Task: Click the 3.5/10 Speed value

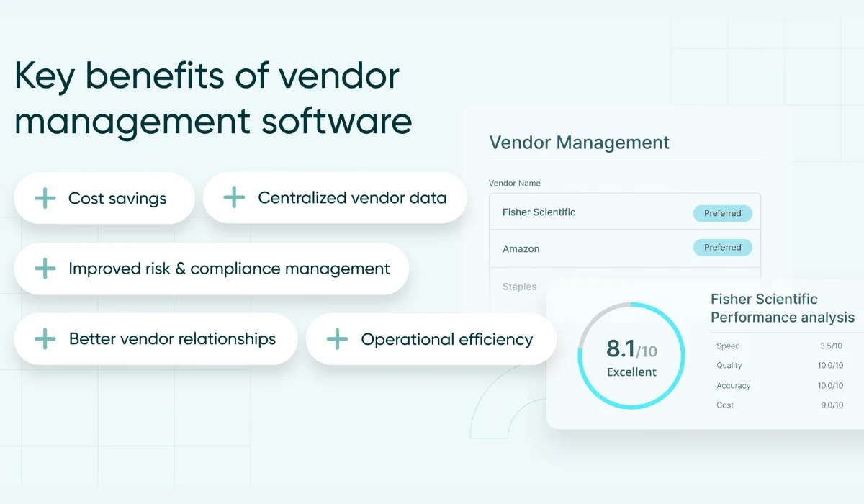Action: point(829,346)
